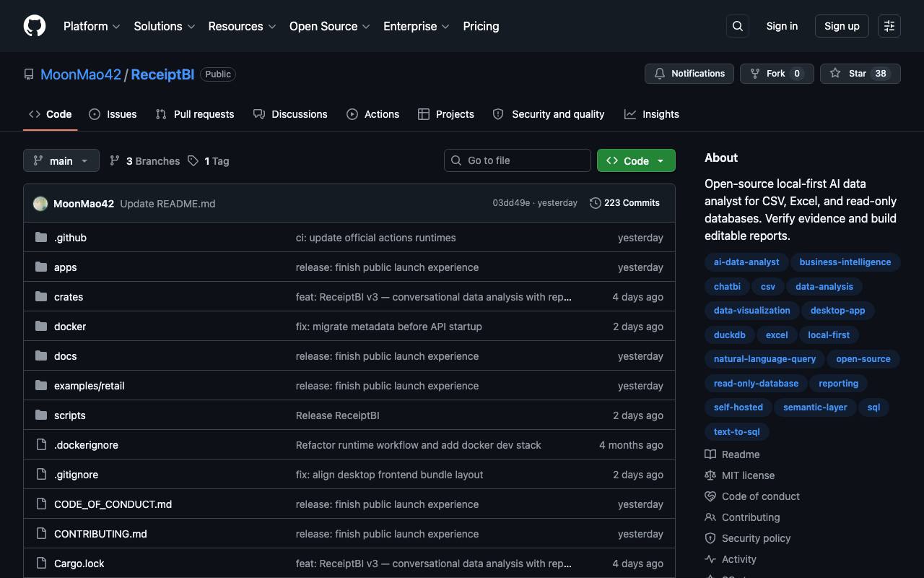Screen dimensions: 924x578
Task: Open the Actions tab
Action: coord(372,114)
